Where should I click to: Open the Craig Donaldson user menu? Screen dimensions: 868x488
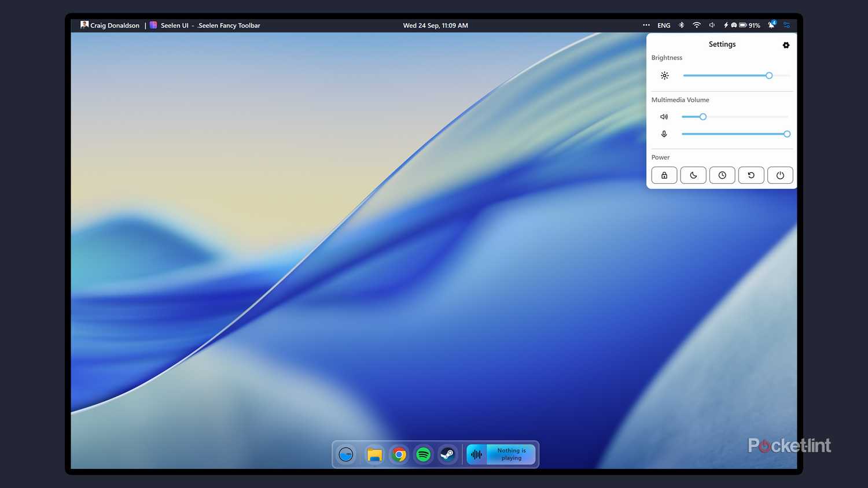pyautogui.click(x=109, y=25)
